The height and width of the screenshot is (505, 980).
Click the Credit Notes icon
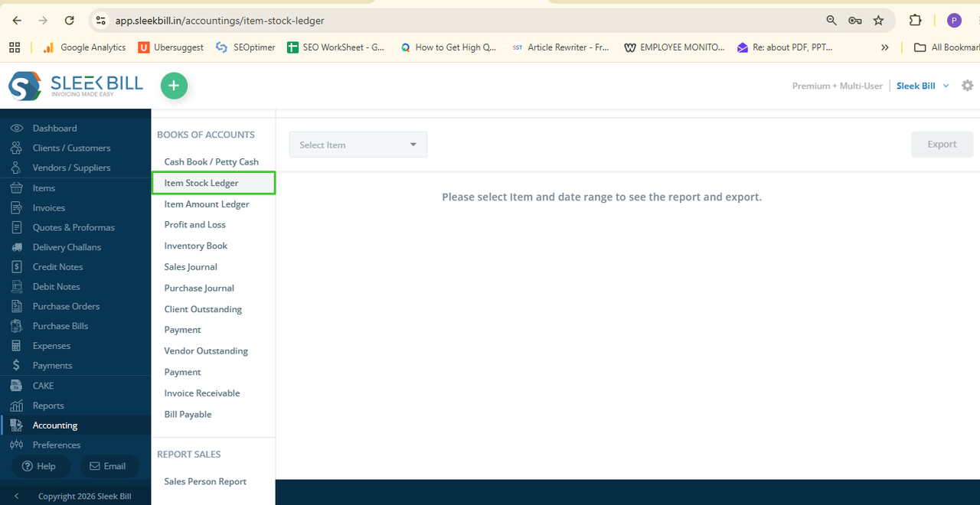(17, 266)
